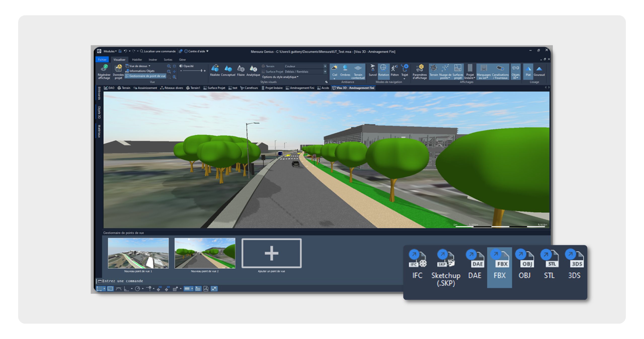Open the Habiller ribbon tab
The width and height of the screenshot is (644, 339).
click(x=137, y=60)
